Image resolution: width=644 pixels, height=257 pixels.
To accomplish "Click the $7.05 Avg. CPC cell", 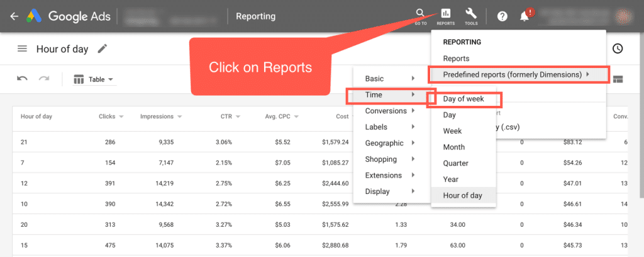I will [x=283, y=163].
